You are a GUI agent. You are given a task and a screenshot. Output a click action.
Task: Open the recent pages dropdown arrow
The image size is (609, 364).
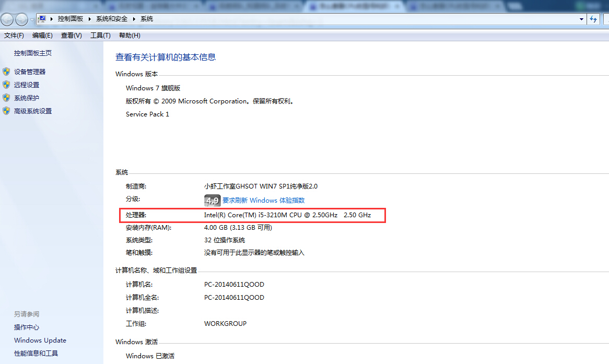coord(32,19)
